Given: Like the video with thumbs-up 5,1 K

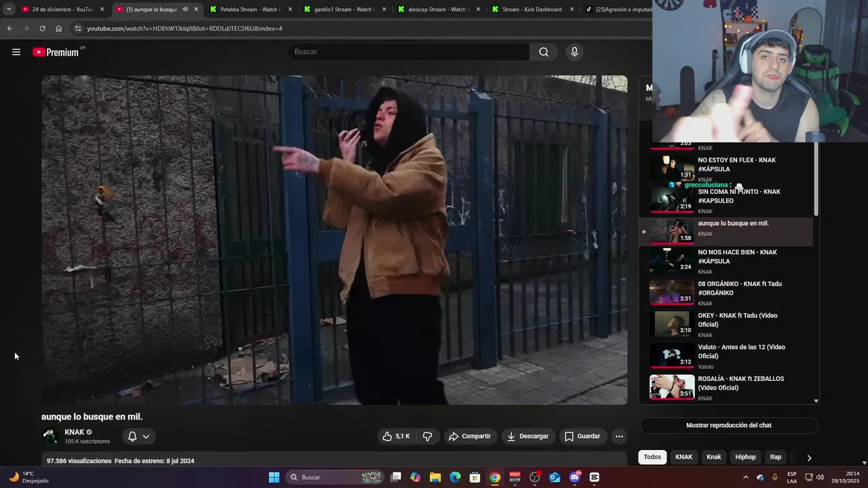Looking at the screenshot, I should (396, 436).
